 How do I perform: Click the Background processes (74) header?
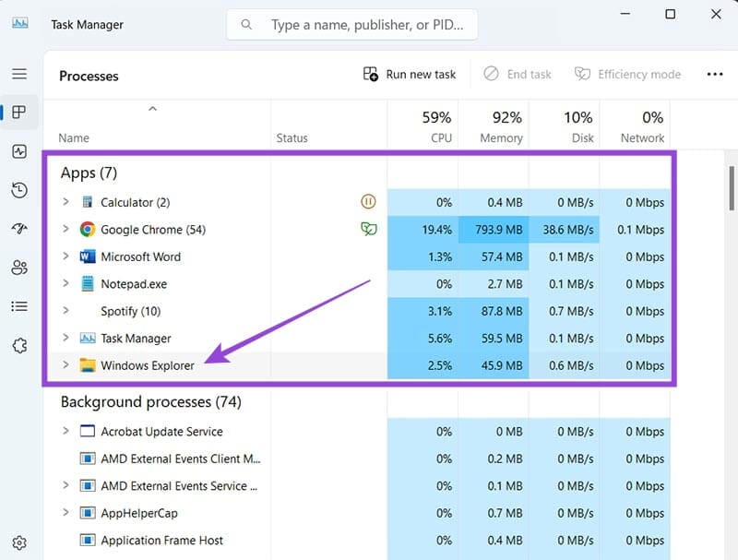[x=150, y=402]
